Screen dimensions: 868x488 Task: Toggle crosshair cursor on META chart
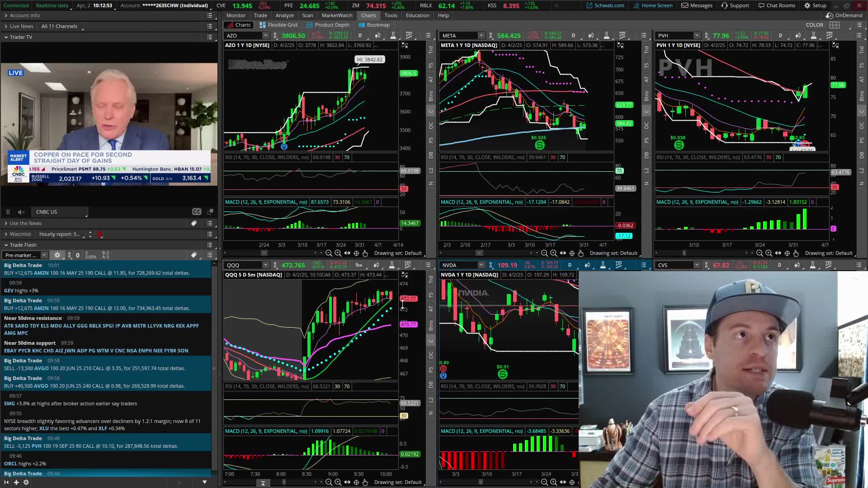tap(572, 253)
